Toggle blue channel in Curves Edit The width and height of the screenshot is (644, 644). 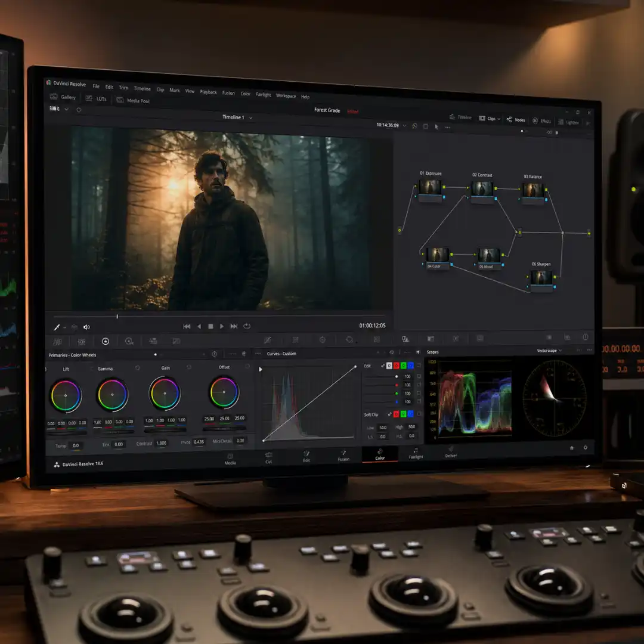410,366
